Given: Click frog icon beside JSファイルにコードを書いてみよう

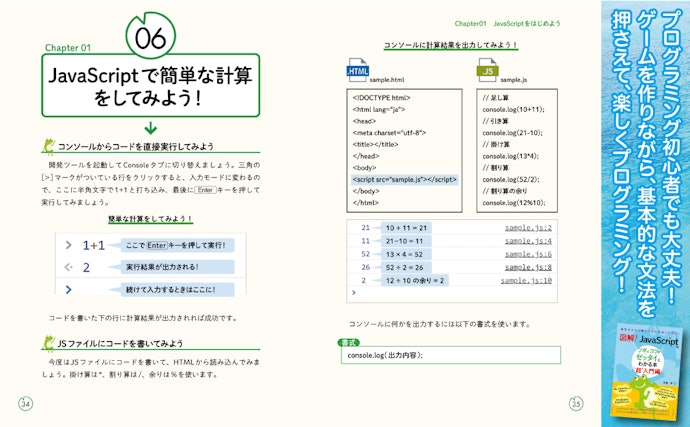Looking at the screenshot, I should tap(48, 342).
